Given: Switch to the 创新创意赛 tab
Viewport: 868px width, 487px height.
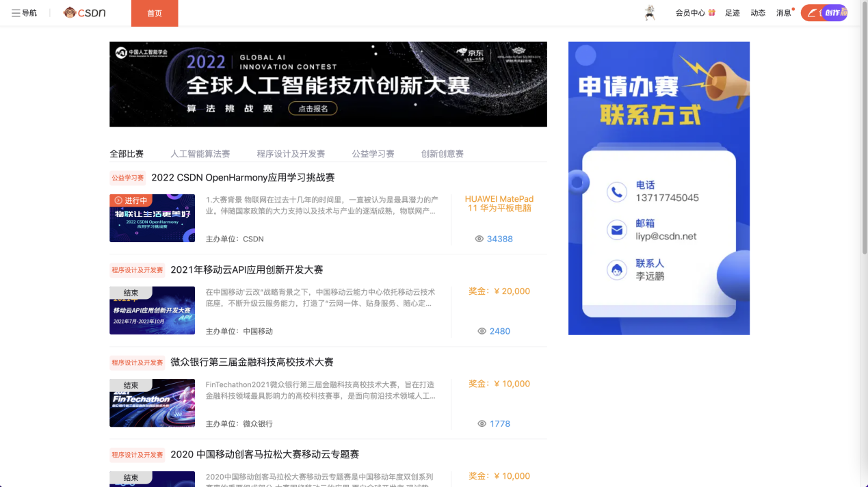Looking at the screenshot, I should [443, 154].
